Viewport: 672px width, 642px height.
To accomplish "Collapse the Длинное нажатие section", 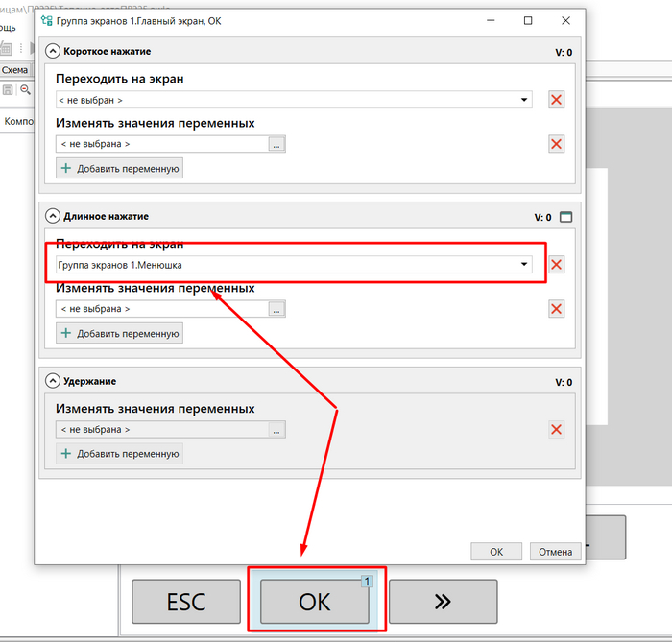I will pyautogui.click(x=52, y=216).
